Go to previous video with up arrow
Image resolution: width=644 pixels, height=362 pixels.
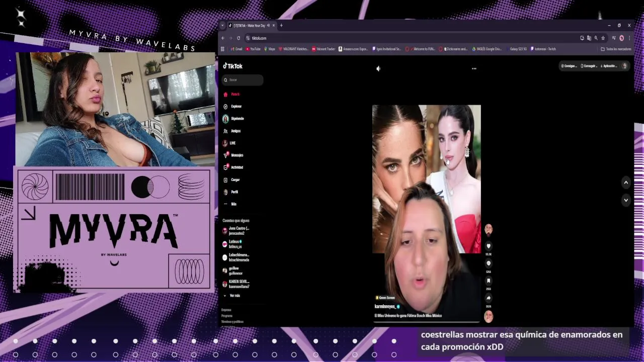pyautogui.click(x=626, y=183)
